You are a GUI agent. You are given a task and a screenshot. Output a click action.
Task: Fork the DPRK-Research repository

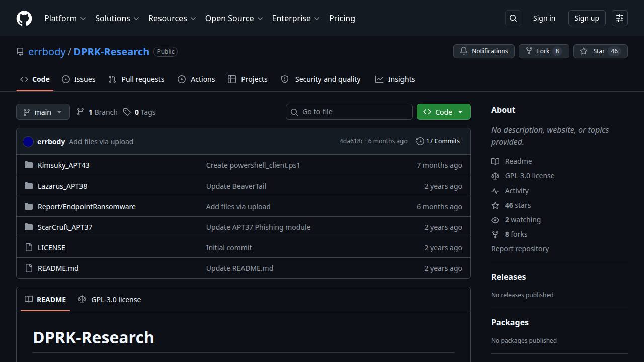pos(543,51)
